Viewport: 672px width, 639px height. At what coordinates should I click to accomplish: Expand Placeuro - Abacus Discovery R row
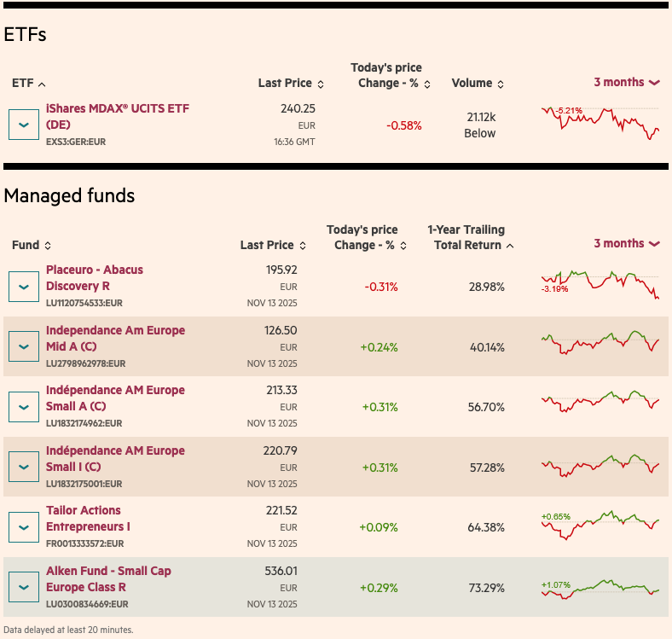coord(23,287)
